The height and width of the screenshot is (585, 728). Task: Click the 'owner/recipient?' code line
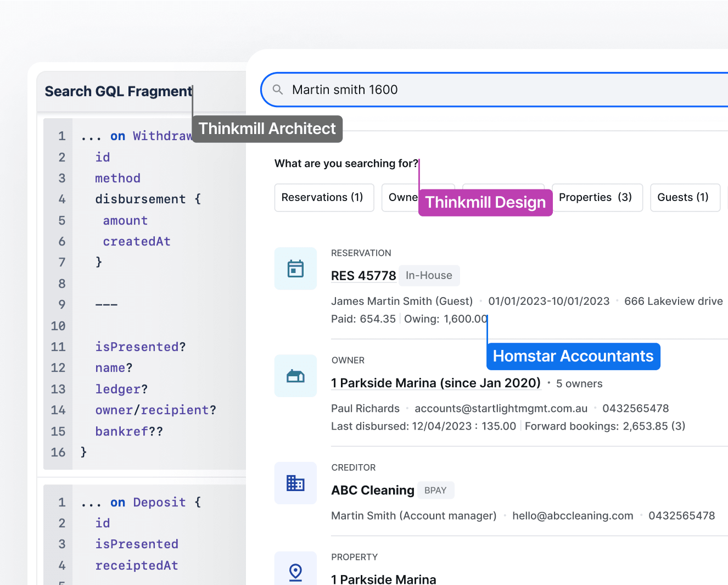(x=156, y=410)
